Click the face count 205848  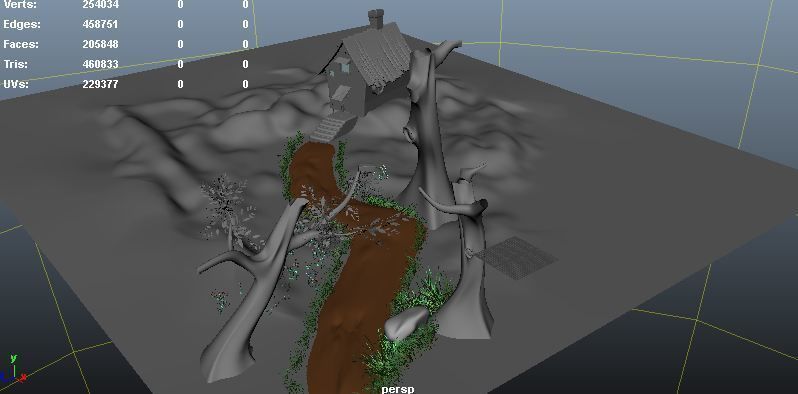click(x=100, y=44)
